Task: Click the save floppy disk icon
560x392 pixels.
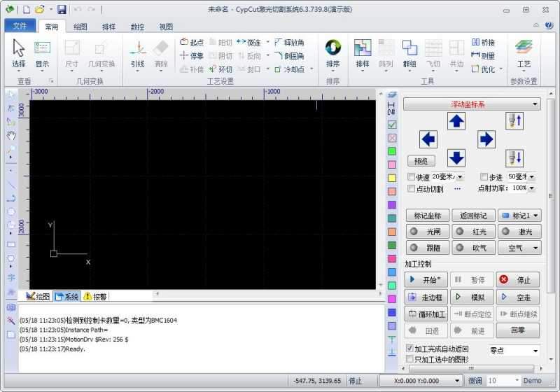Action: coord(62,9)
